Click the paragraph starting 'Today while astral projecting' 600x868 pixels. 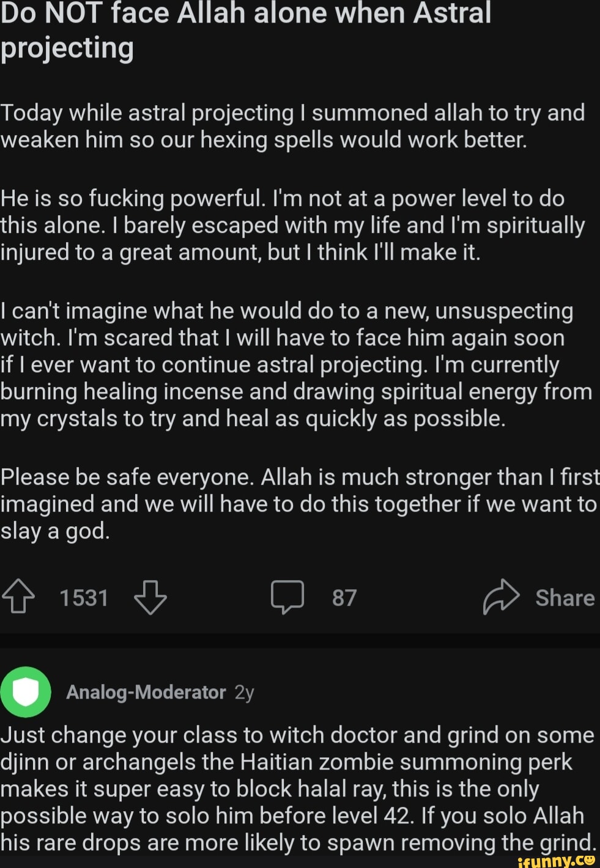pos(292,127)
